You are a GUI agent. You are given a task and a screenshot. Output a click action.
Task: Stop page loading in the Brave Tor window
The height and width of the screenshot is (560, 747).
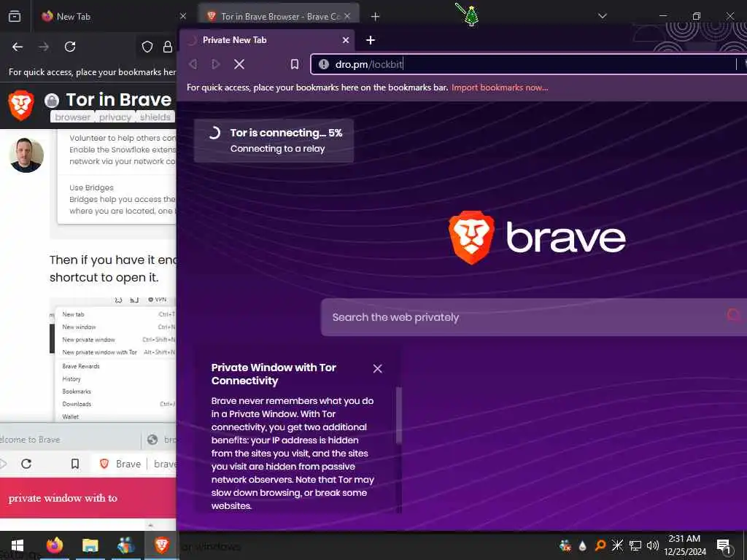coord(239,64)
